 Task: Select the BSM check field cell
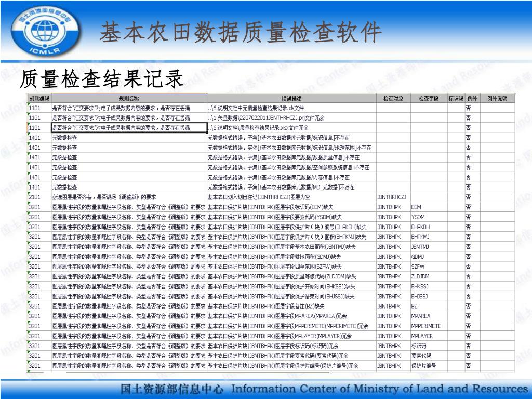point(429,207)
